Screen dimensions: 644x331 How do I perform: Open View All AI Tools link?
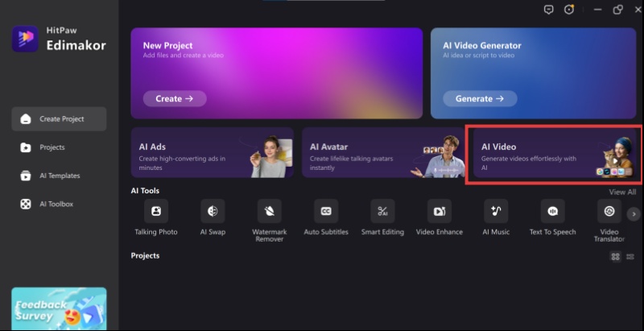622,192
